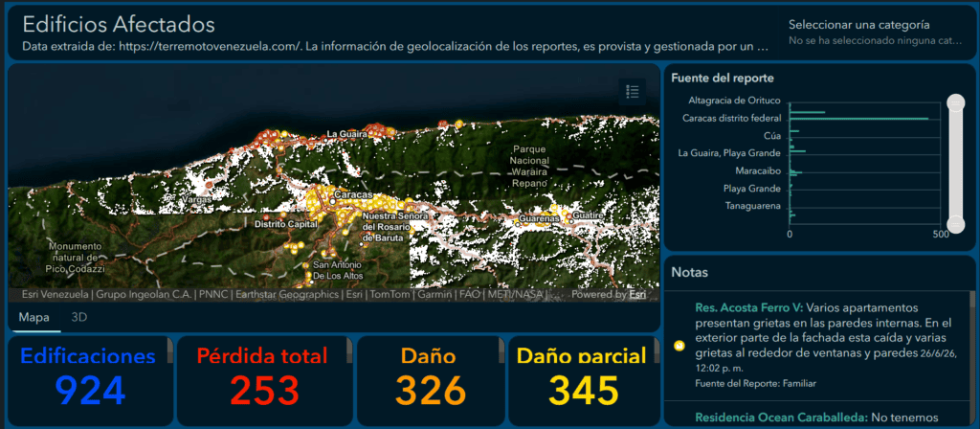Click the Daño 326 indicator card
The image size is (980, 429).
(431, 381)
